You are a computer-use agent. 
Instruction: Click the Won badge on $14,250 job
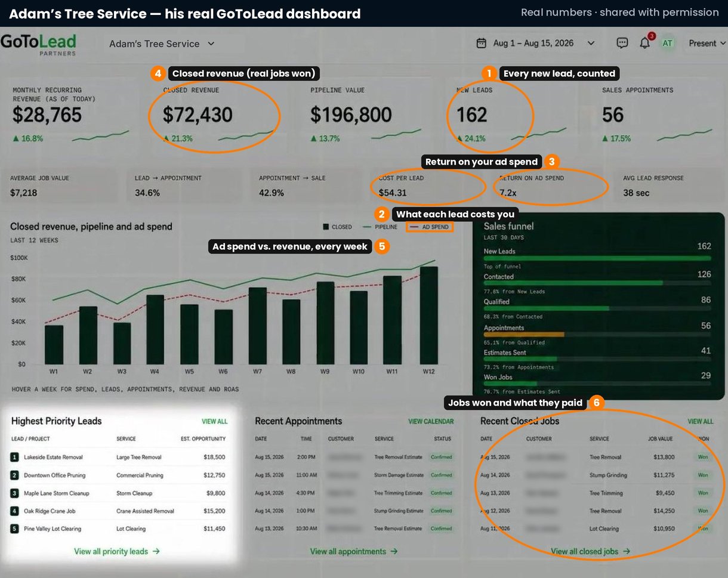coord(703,511)
